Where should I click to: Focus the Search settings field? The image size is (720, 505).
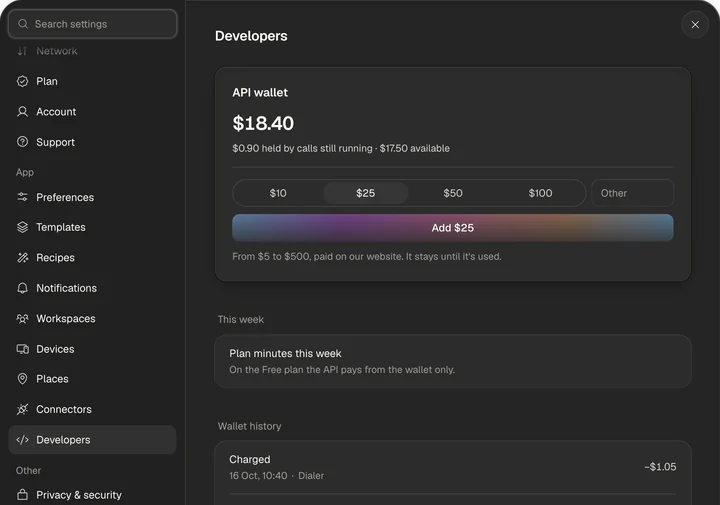[x=92, y=24]
